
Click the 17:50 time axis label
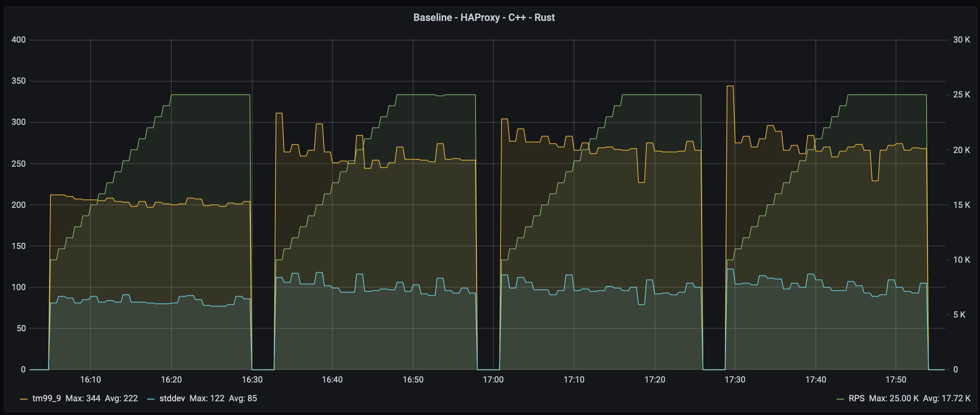pos(896,380)
